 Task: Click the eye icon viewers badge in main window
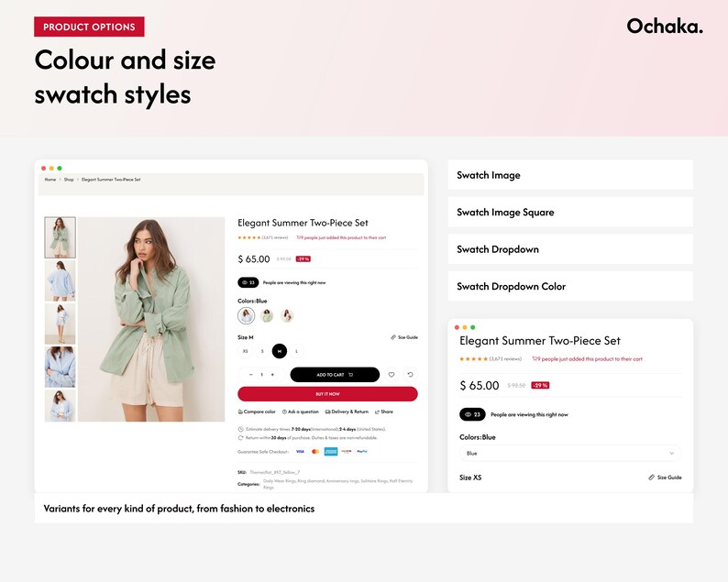click(x=248, y=282)
